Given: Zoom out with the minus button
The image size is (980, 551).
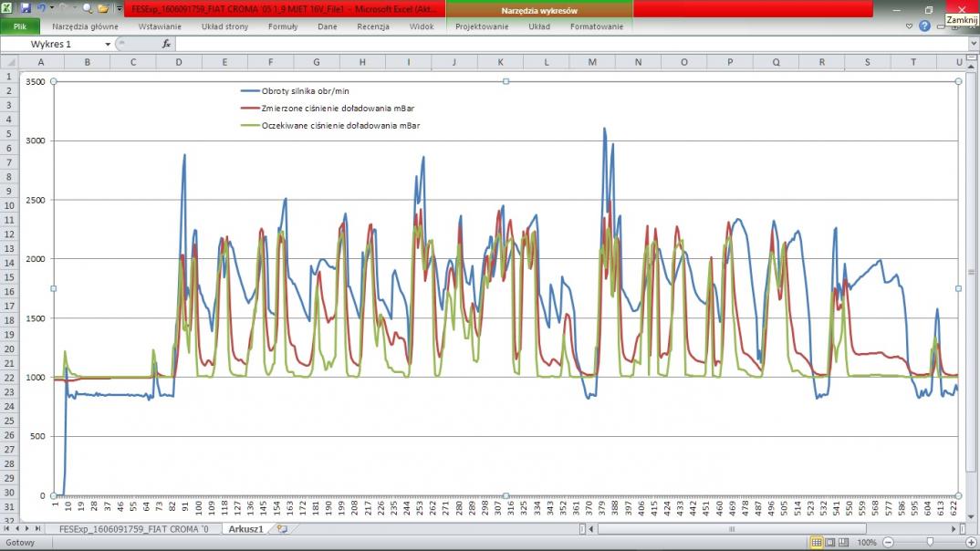Looking at the screenshot, I should 888,542.
